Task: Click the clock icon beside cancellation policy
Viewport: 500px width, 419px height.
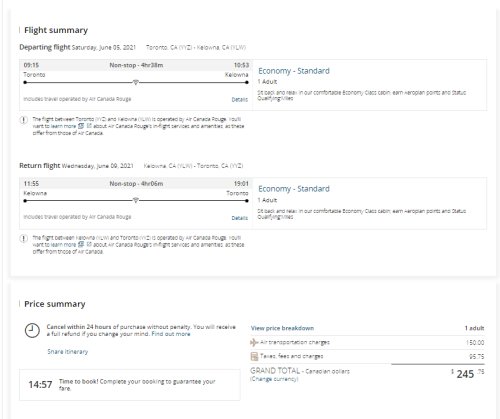Action: (32, 331)
